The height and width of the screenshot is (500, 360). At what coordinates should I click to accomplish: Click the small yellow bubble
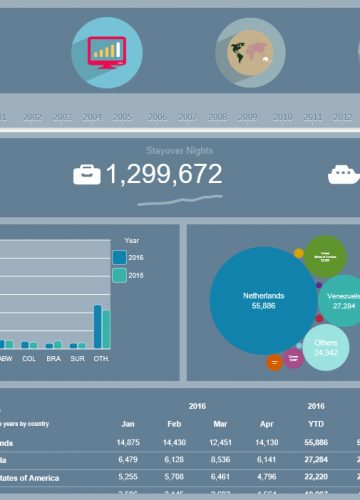point(299,253)
